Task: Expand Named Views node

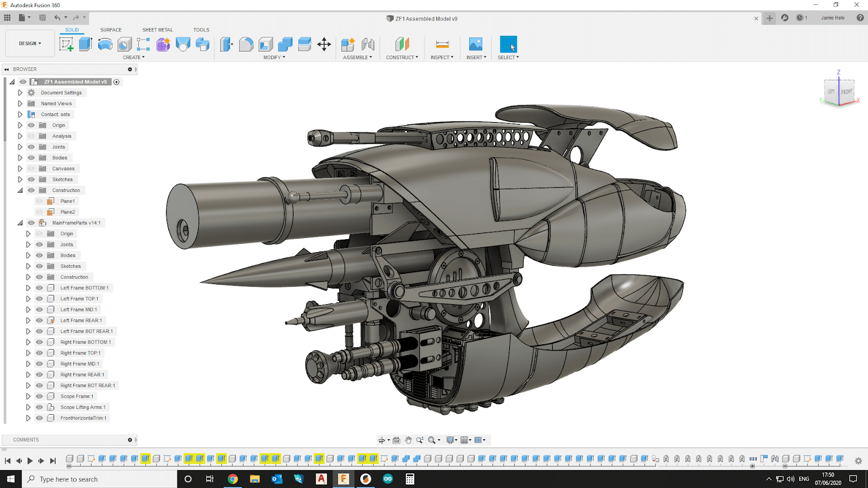Action: [x=20, y=104]
